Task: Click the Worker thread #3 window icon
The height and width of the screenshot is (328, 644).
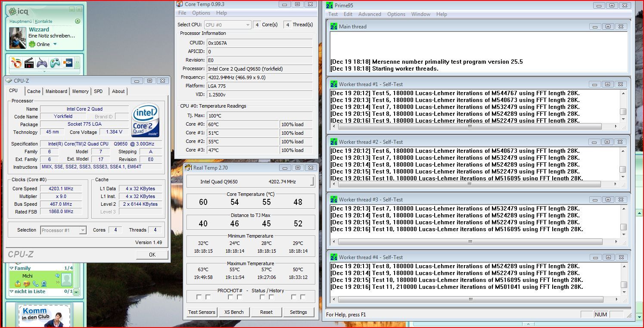Action: (x=334, y=199)
